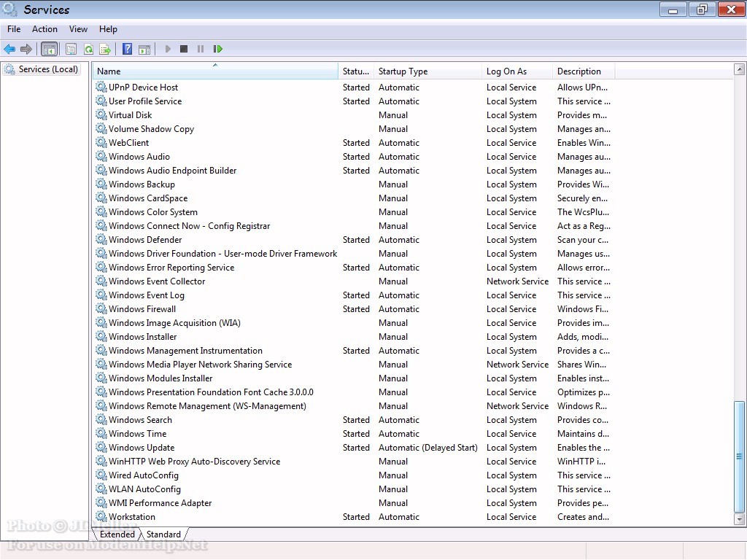Select the Volume Shadow Copy service name
The image size is (747, 560).
click(152, 128)
